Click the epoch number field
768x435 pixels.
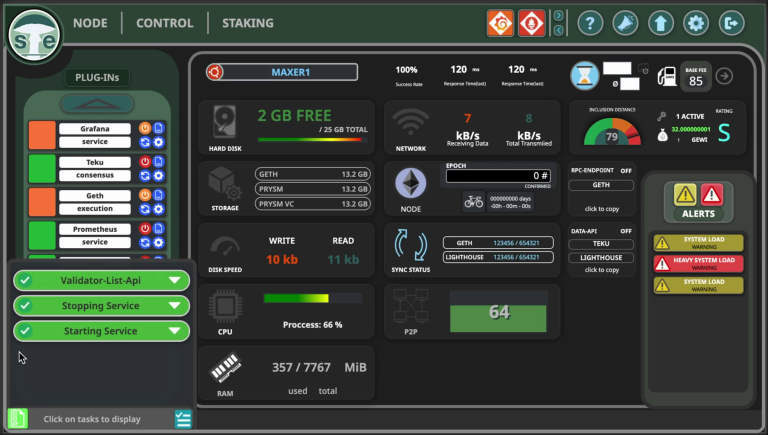pos(498,176)
